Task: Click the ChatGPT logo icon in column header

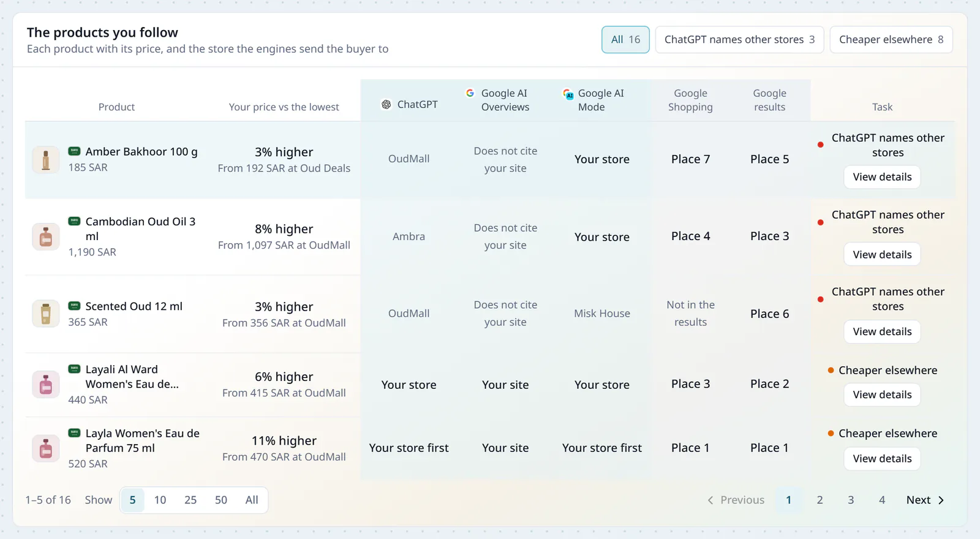Action: tap(386, 105)
